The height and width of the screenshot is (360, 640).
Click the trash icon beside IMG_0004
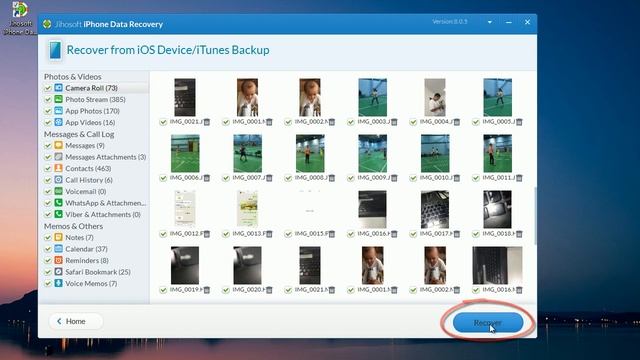[456, 122]
